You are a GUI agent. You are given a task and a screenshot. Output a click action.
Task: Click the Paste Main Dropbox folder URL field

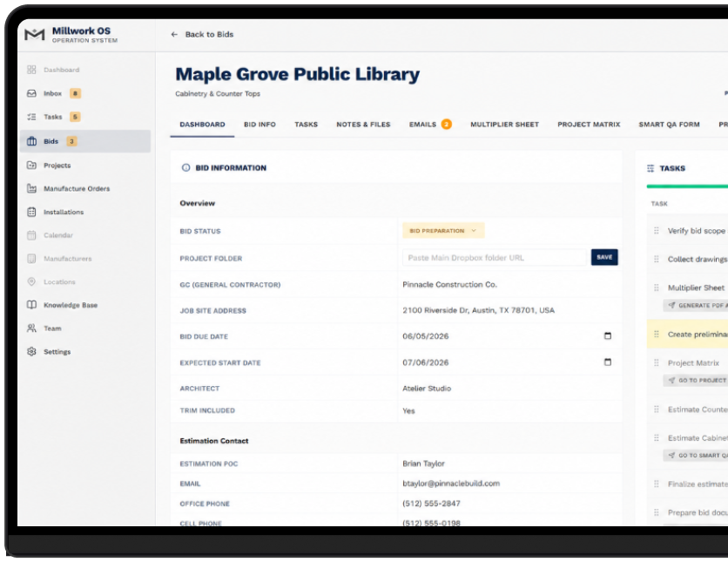[x=495, y=258]
